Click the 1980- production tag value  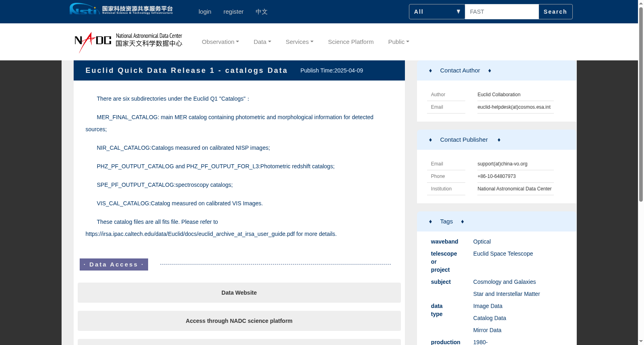pyautogui.click(x=480, y=342)
